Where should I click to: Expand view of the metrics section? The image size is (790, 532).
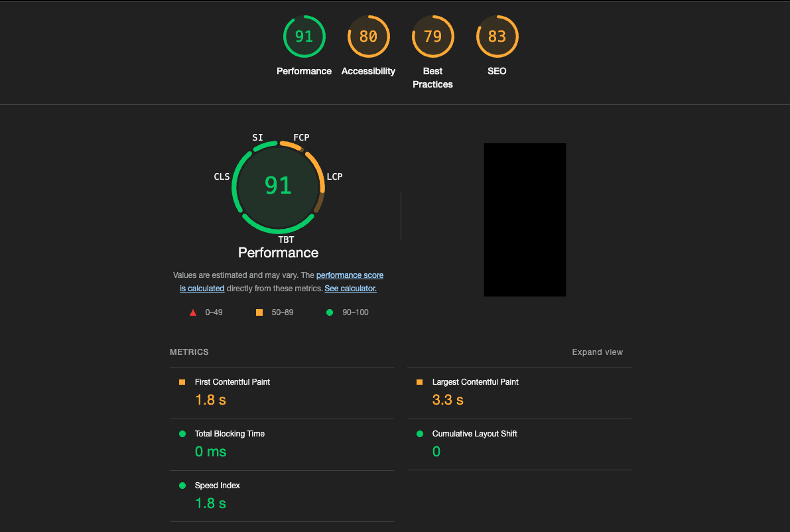click(597, 352)
